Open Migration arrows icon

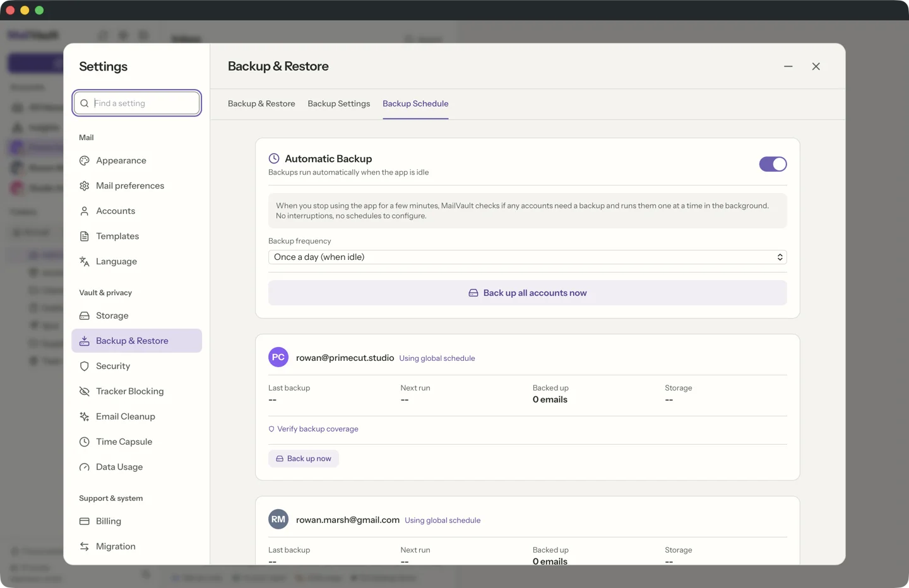(x=85, y=546)
